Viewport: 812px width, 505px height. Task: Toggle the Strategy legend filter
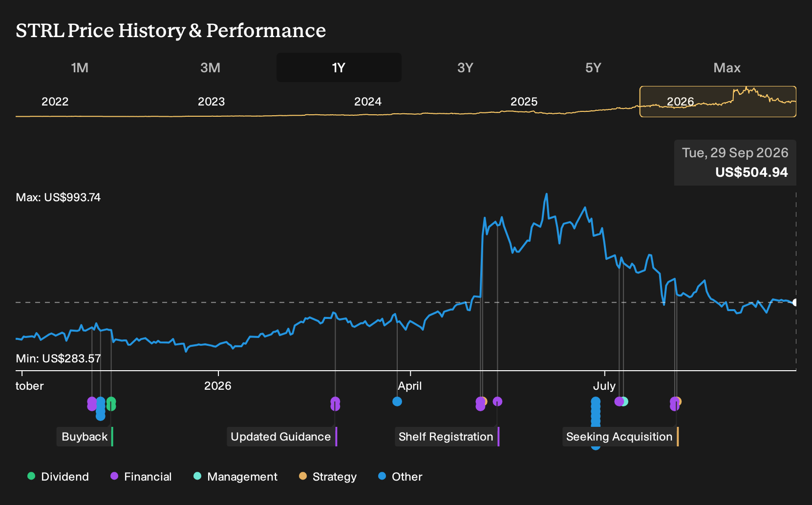coord(328,477)
